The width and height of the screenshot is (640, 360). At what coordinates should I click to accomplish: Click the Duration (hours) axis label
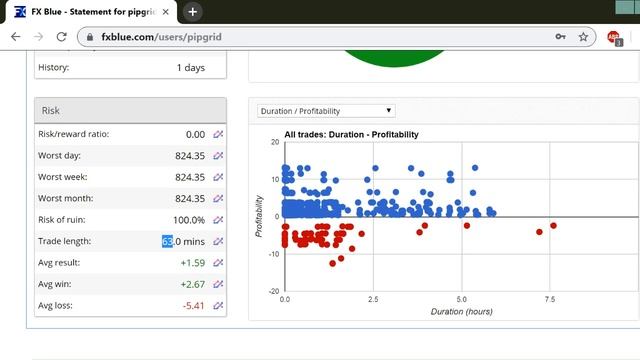(x=462, y=311)
